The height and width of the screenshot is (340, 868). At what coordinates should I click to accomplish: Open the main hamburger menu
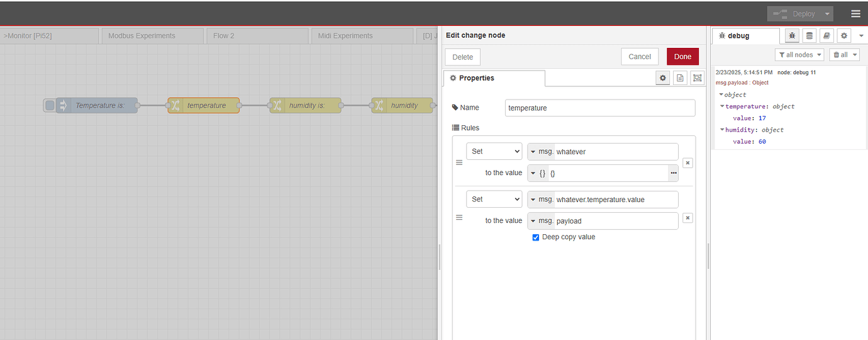click(x=855, y=13)
